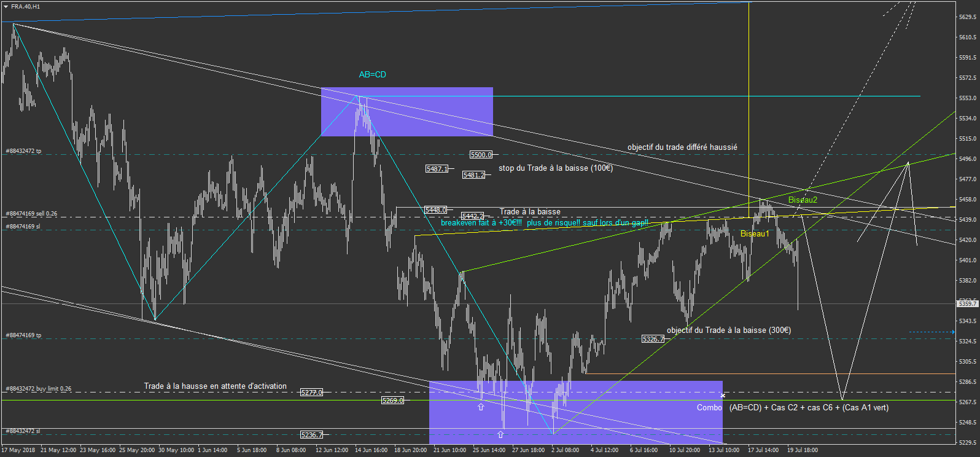
Task: Click '17 May 2018' on the time axis
Action: (x=18, y=450)
